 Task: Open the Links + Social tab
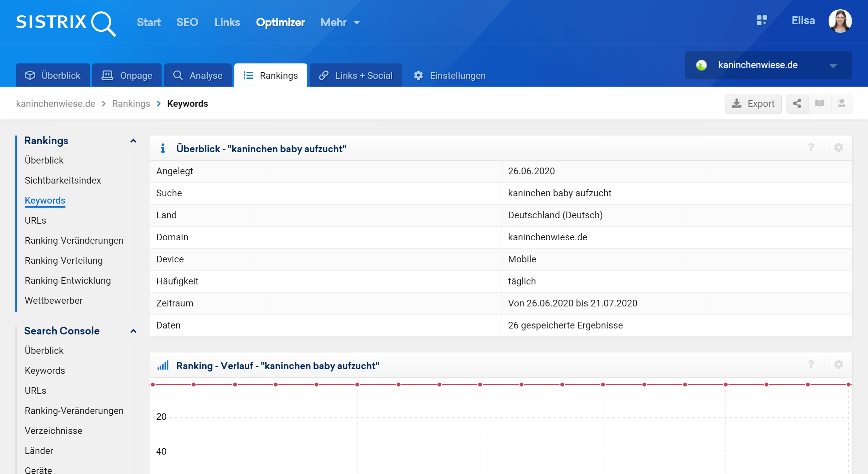click(x=356, y=75)
